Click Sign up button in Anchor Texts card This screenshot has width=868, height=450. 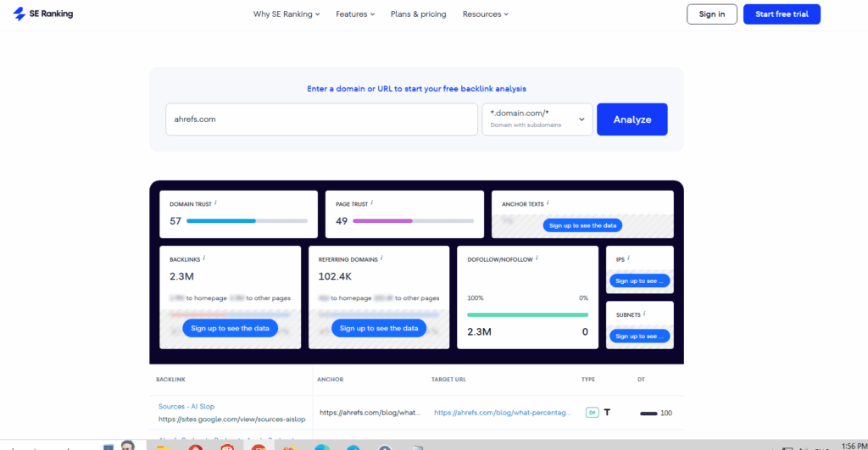tap(582, 225)
